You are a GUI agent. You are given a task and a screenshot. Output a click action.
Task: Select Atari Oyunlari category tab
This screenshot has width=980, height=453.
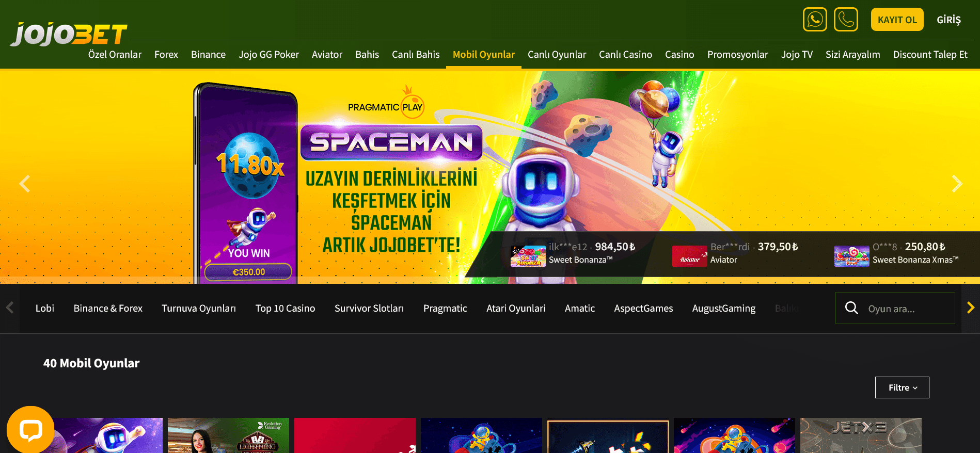coord(516,308)
